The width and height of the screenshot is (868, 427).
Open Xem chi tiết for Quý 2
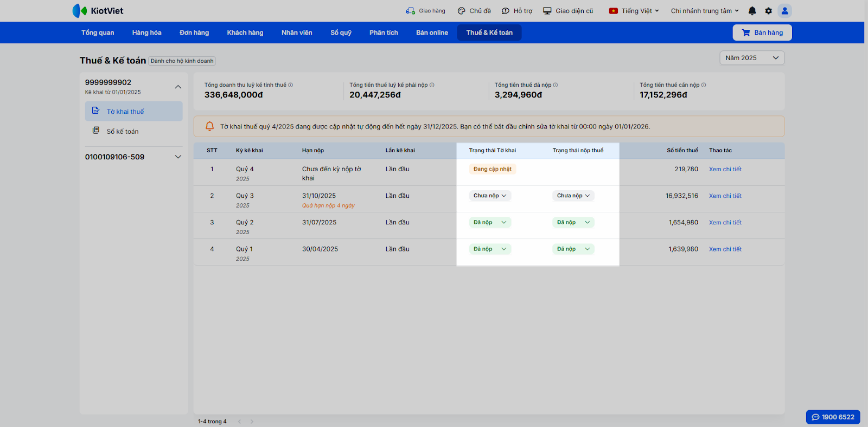(725, 222)
